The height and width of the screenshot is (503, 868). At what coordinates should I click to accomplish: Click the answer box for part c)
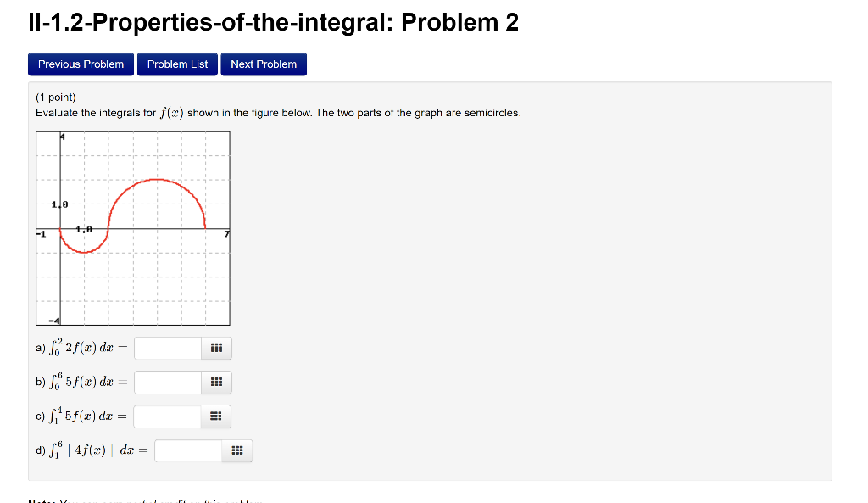coord(168,416)
